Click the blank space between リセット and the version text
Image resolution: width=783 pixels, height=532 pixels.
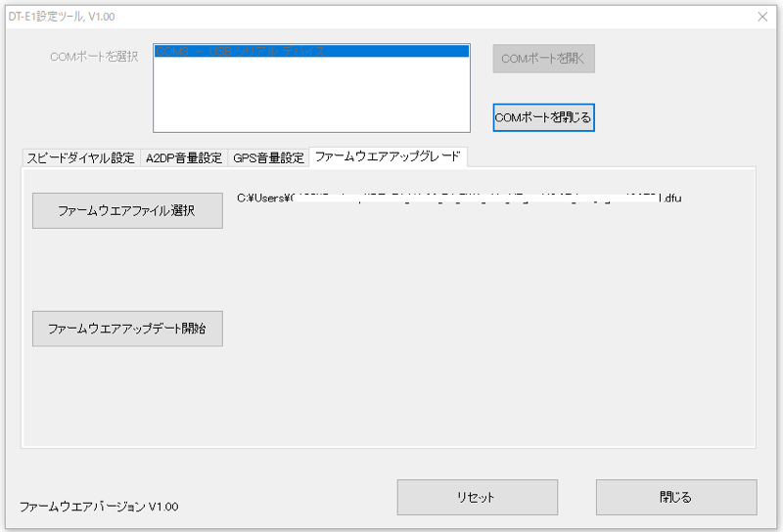[294, 499]
